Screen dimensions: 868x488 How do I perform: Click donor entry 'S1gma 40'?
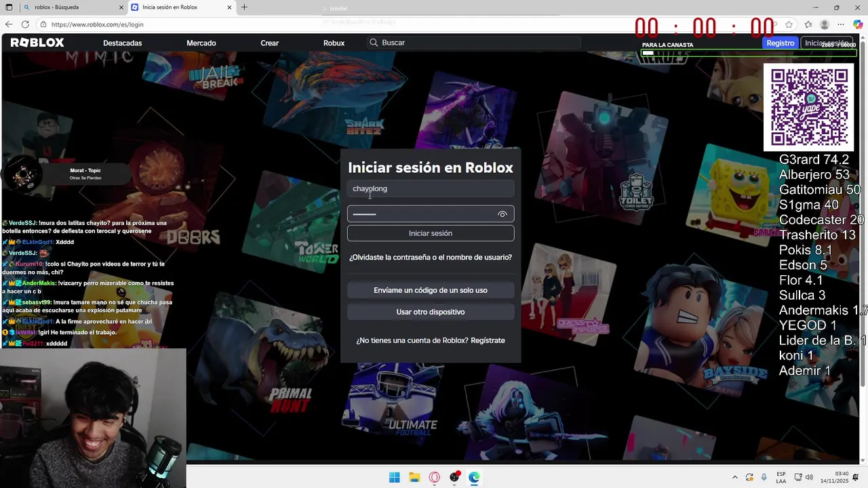pos(809,205)
